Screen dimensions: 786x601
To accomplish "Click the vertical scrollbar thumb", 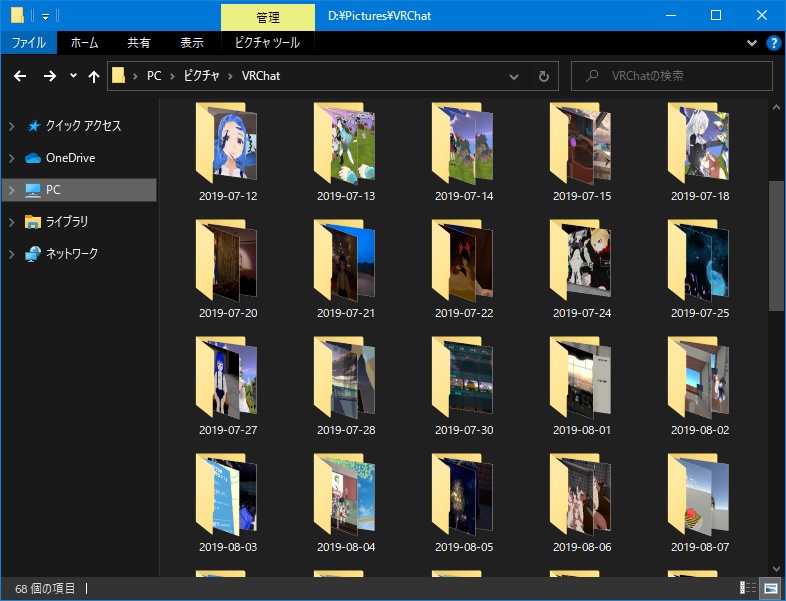I will pos(776,246).
